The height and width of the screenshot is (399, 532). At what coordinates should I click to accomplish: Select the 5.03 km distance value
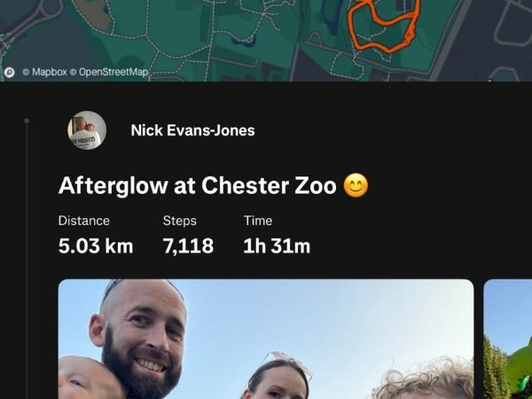click(96, 246)
